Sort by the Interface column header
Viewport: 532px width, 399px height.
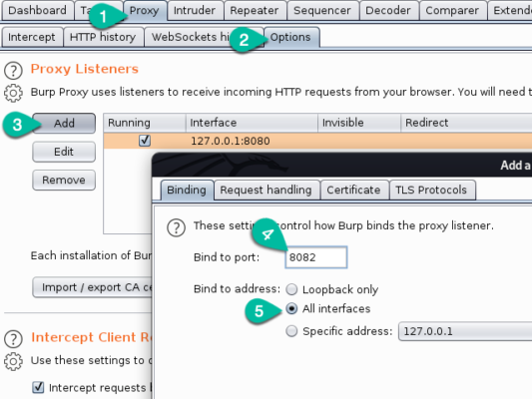point(252,123)
